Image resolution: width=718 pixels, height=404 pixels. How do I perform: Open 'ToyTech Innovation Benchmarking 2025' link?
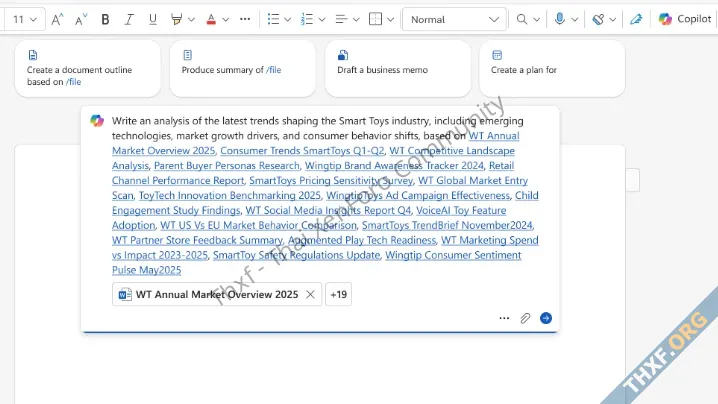(230, 196)
